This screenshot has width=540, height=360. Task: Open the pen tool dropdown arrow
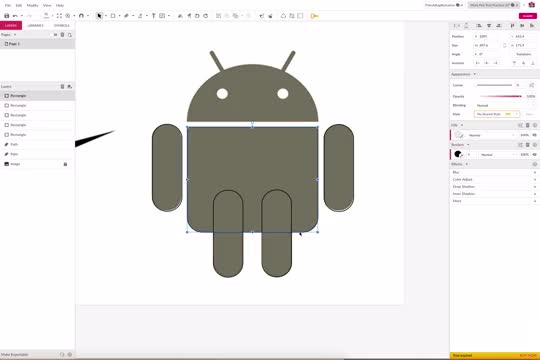coord(133,16)
